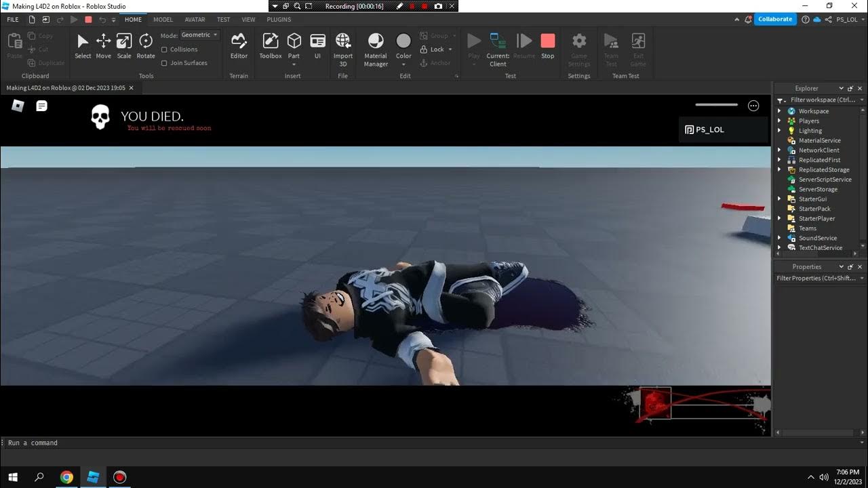Click the magnifier zoom icon in the recording bar
The image size is (868, 488).
[297, 6]
